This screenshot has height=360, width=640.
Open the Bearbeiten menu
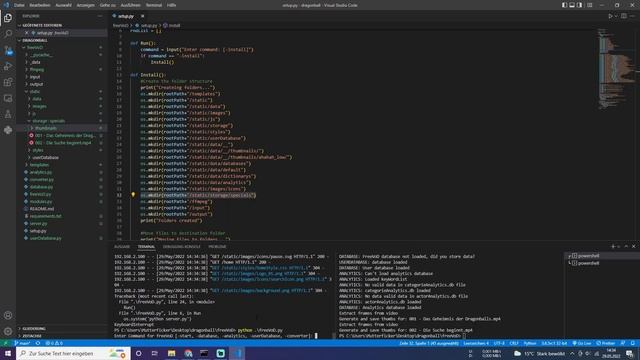click(40, 5)
